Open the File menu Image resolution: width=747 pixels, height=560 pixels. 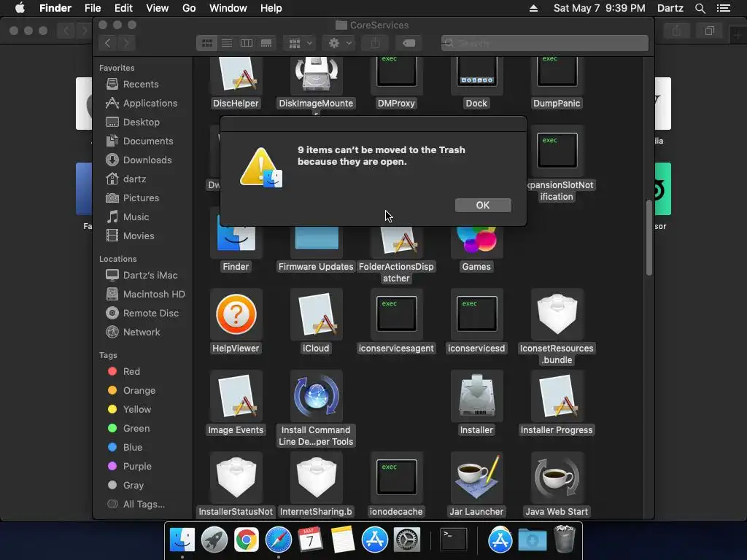93,8
